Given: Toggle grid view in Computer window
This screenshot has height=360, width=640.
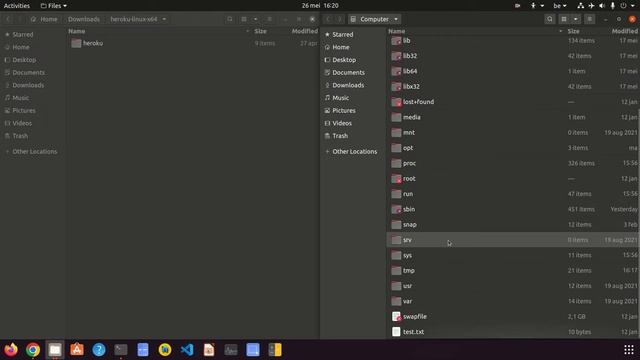Looking at the screenshot, I should [564, 19].
